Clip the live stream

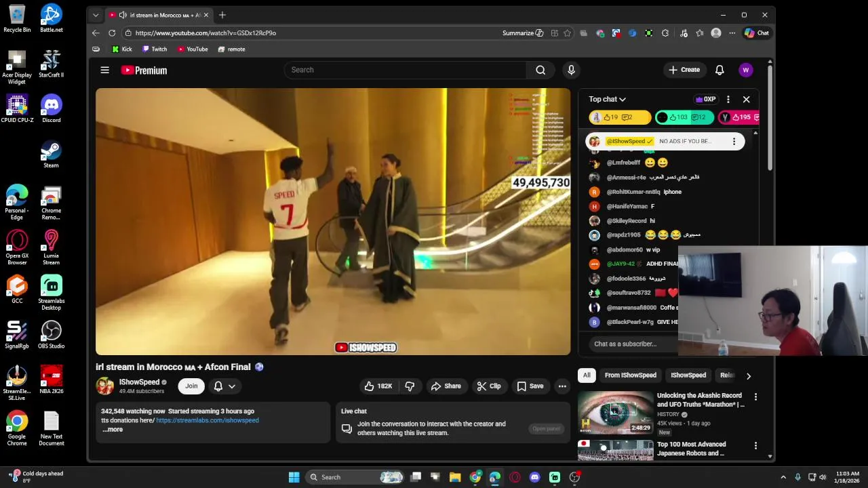[488, 386]
